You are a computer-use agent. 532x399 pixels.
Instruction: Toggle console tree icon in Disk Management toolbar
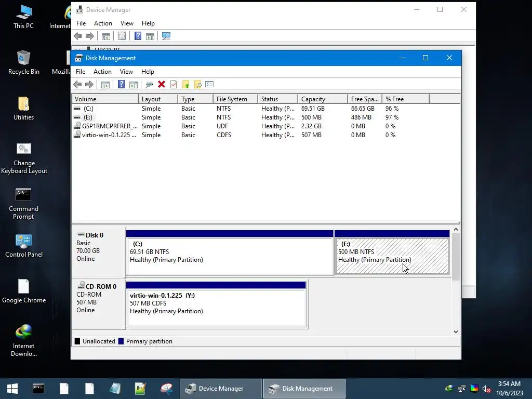tap(105, 85)
